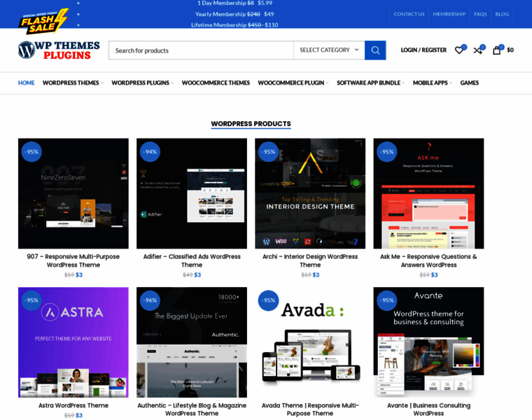Expand the WordPress Themes menu

(x=72, y=83)
